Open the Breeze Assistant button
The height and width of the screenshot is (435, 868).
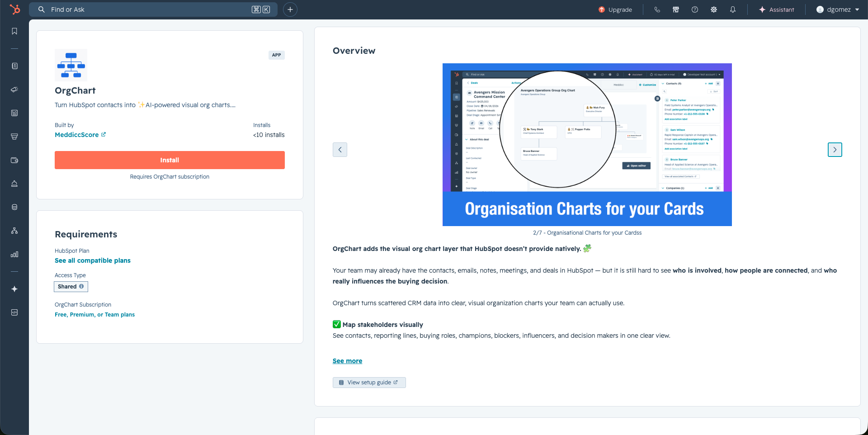[x=776, y=9]
